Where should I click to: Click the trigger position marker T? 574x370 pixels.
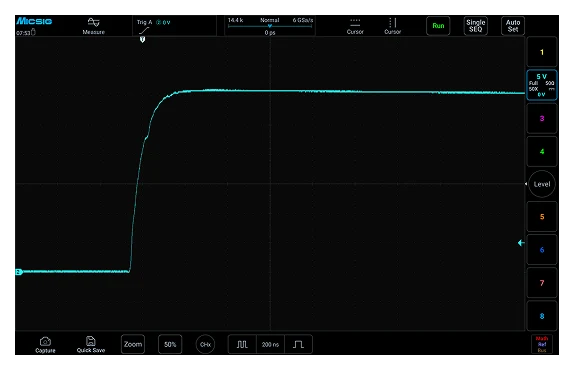pyautogui.click(x=142, y=40)
